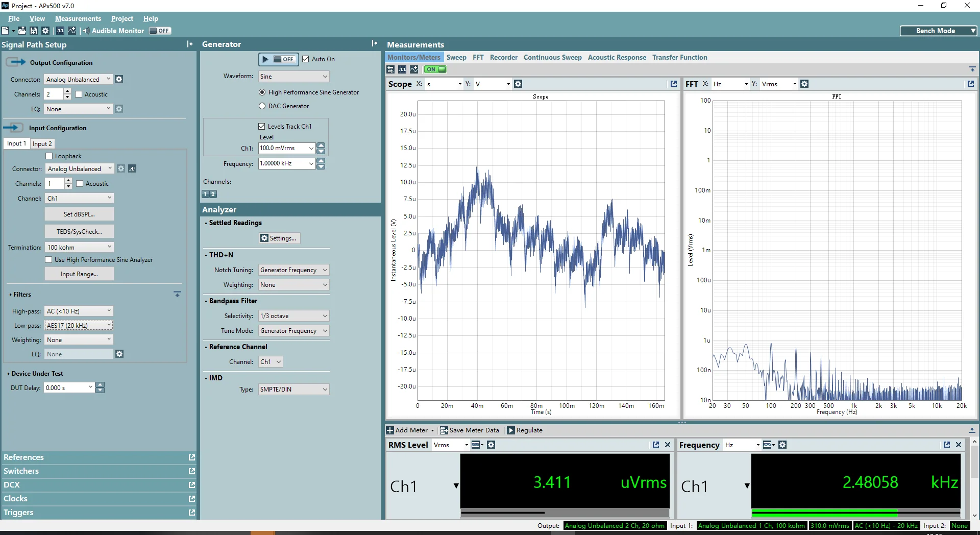Open the input filter EQ settings gear
The image size is (980, 535).
tap(119, 354)
